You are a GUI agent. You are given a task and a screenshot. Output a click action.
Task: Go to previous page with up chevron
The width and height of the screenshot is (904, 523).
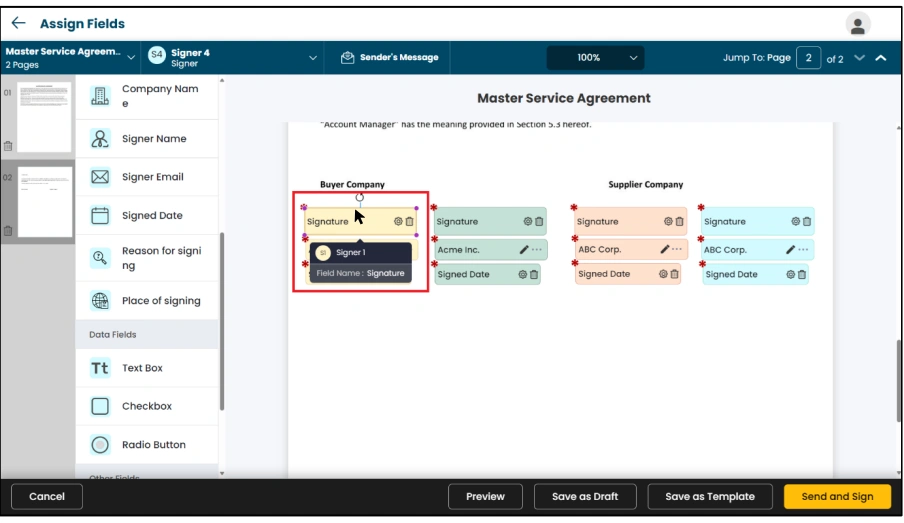coord(880,58)
